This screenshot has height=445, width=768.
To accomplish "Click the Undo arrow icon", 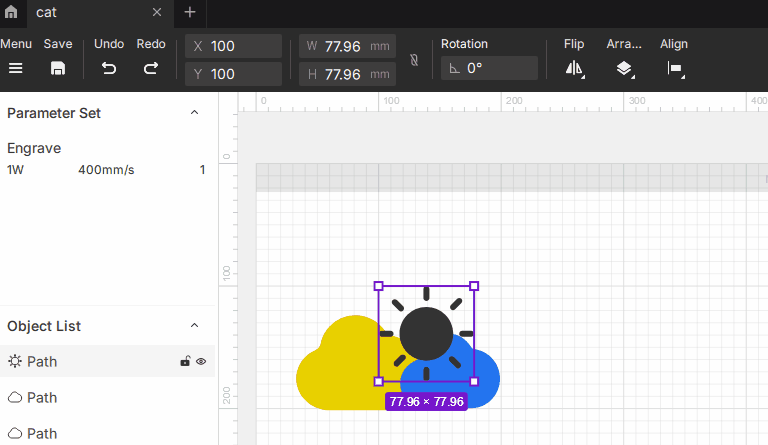I will (x=109, y=68).
